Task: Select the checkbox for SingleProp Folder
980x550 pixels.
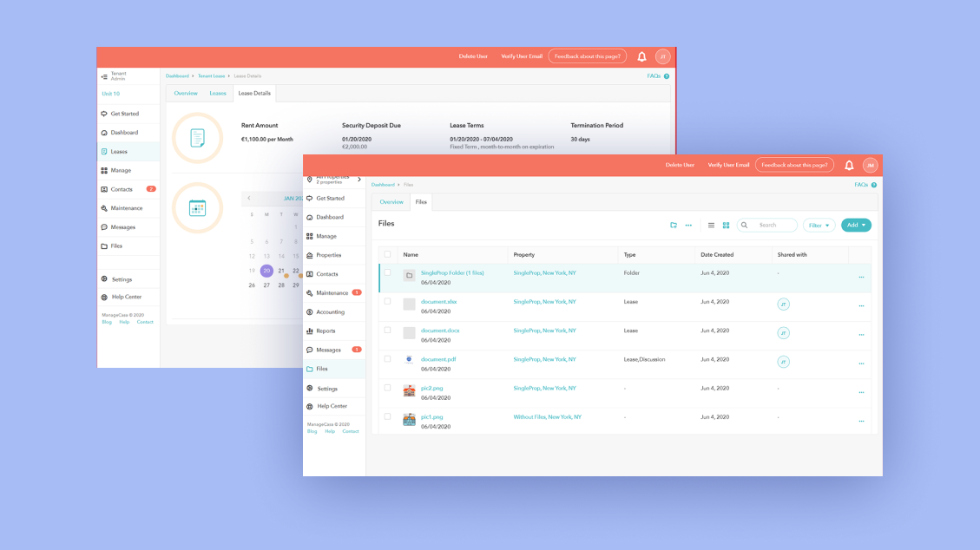Action: [387, 272]
